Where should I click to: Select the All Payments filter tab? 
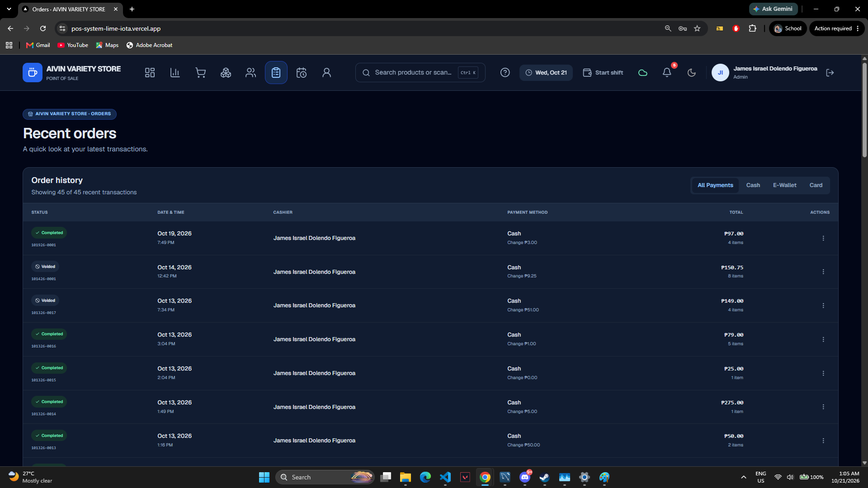pos(715,185)
